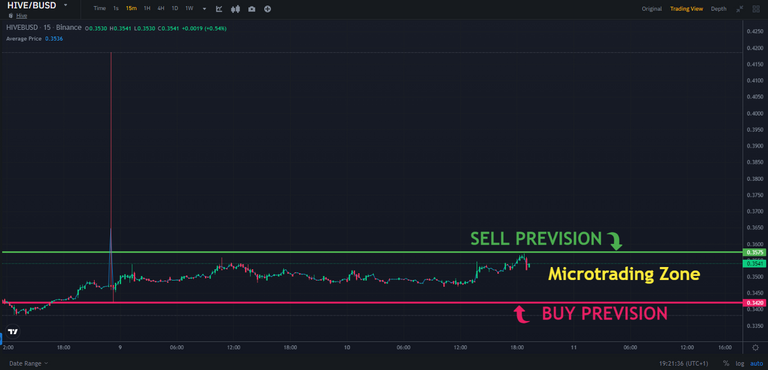Screen dimensions: 768x370
Task: Toggle percent scale mode
Action: point(726,363)
